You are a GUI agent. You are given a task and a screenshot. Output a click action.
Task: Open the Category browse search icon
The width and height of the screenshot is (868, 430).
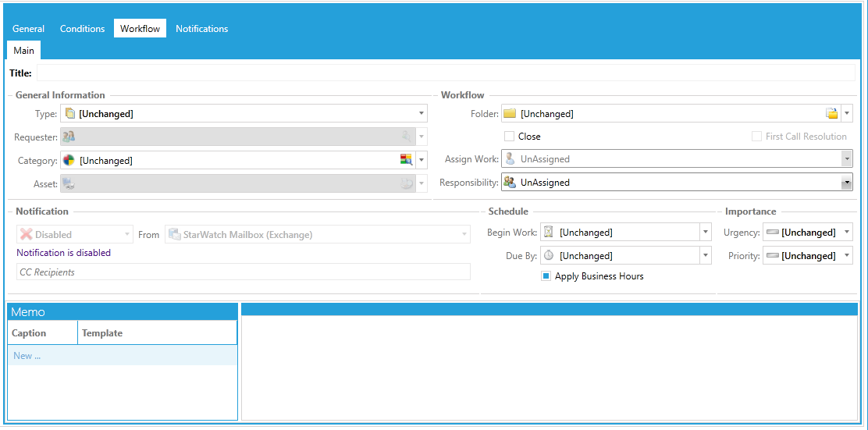(x=407, y=161)
